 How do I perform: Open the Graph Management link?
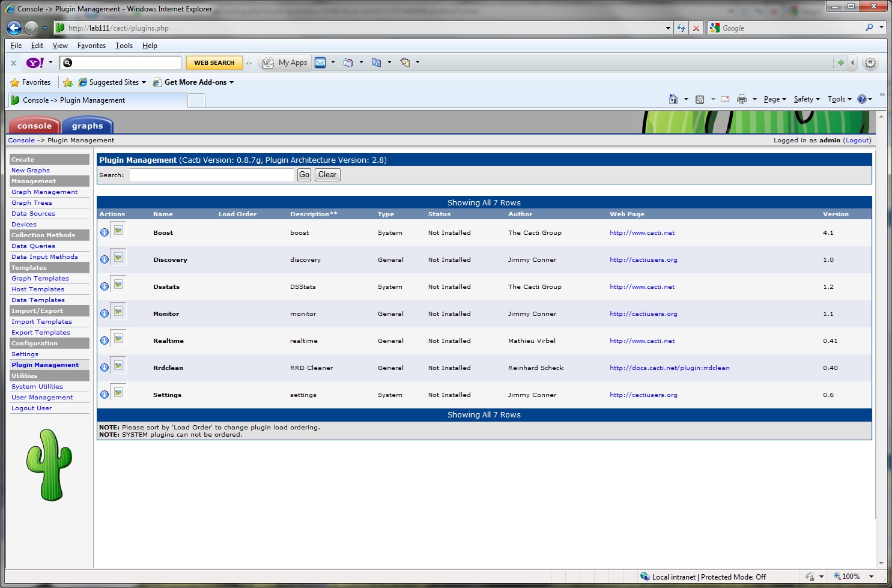[44, 192]
